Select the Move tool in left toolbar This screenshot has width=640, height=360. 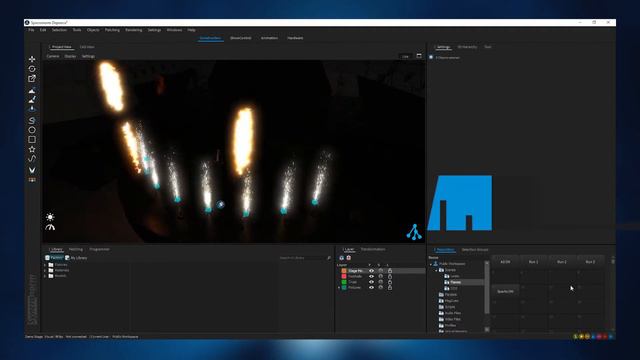[32, 59]
